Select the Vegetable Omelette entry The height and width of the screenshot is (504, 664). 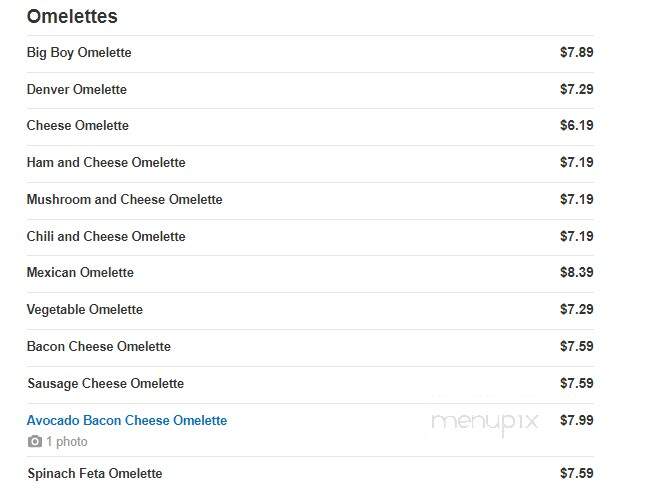(x=85, y=310)
